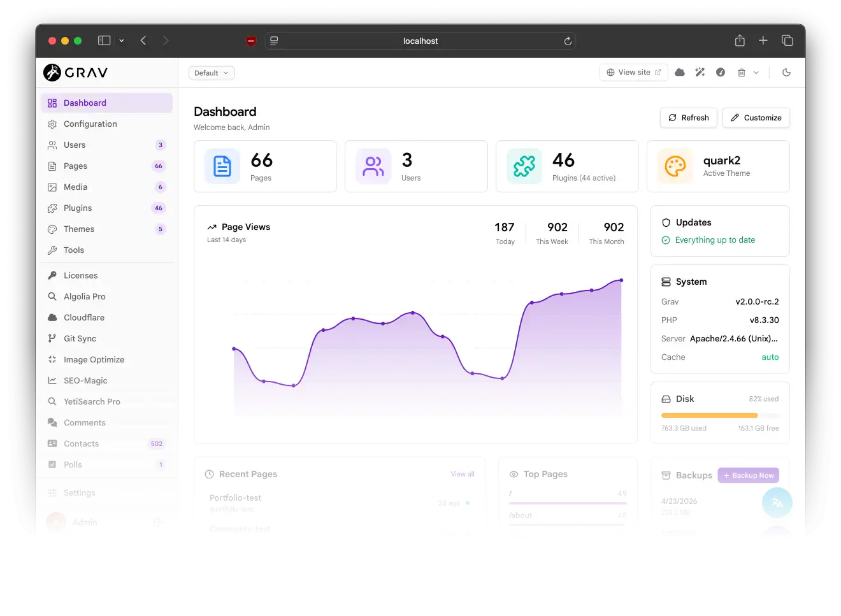The height and width of the screenshot is (616, 841).
Task: Select Media in the sidebar
Action: pyautogui.click(x=107, y=187)
